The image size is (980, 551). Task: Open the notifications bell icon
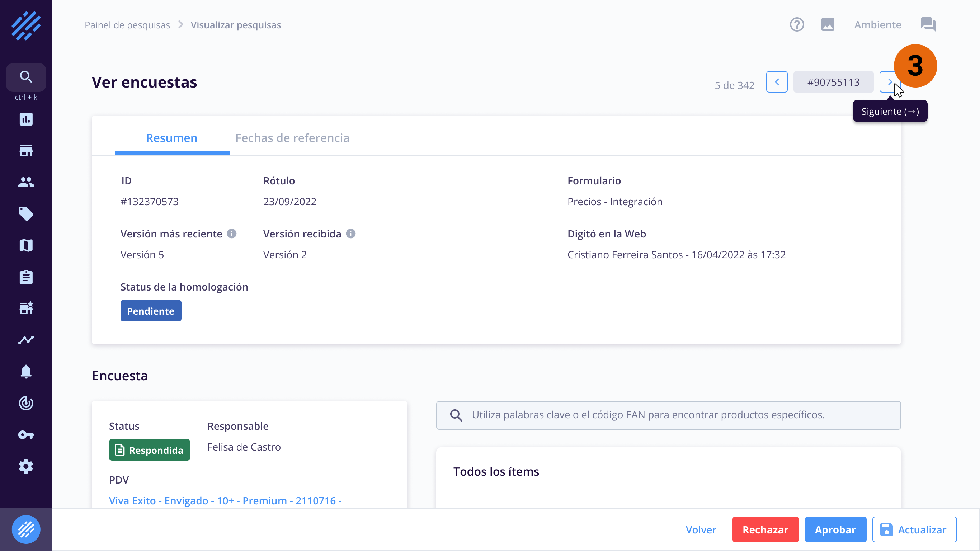(26, 371)
